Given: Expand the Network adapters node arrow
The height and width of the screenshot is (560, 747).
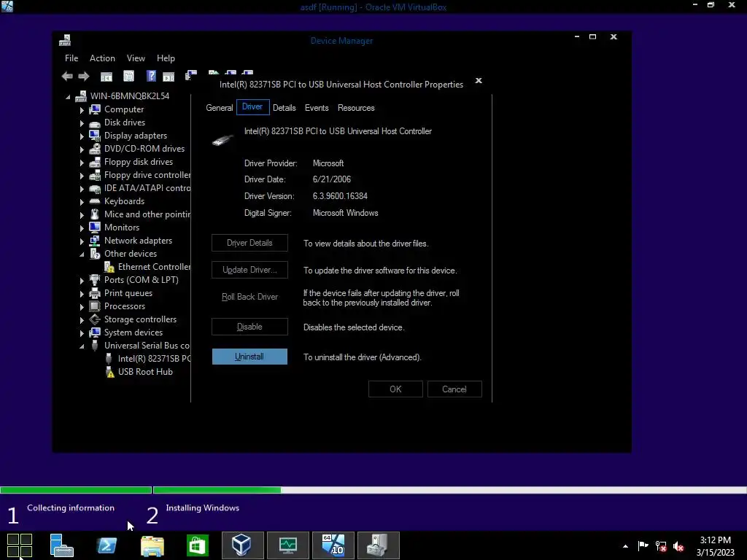Looking at the screenshot, I should click(x=82, y=241).
